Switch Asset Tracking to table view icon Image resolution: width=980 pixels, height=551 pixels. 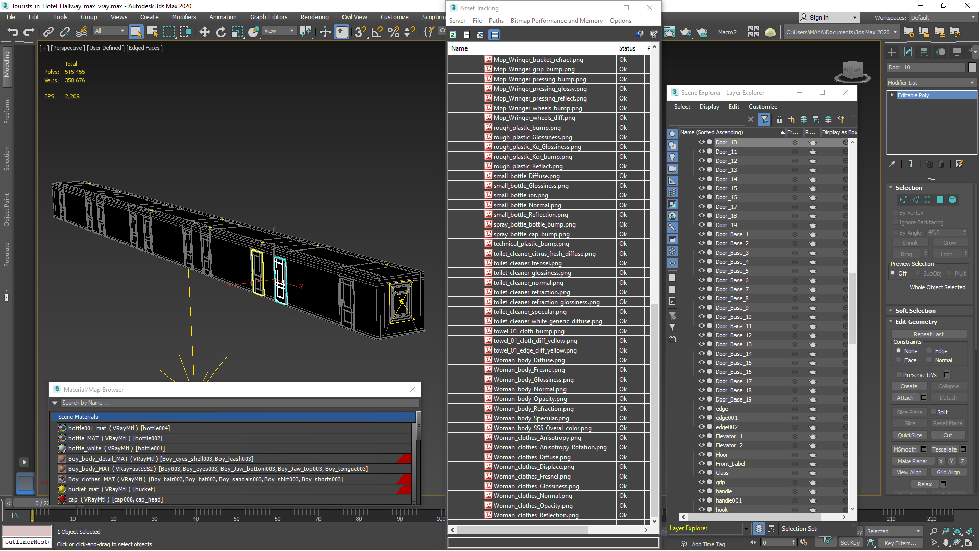click(494, 35)
